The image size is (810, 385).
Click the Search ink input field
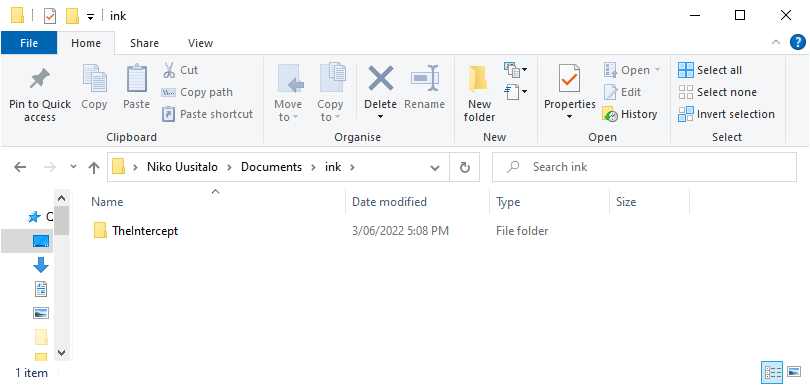coord(644,167)
